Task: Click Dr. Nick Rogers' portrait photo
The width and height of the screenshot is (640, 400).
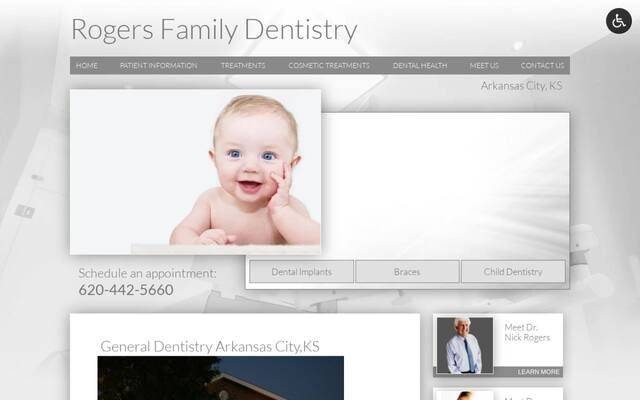Action: 464,345
